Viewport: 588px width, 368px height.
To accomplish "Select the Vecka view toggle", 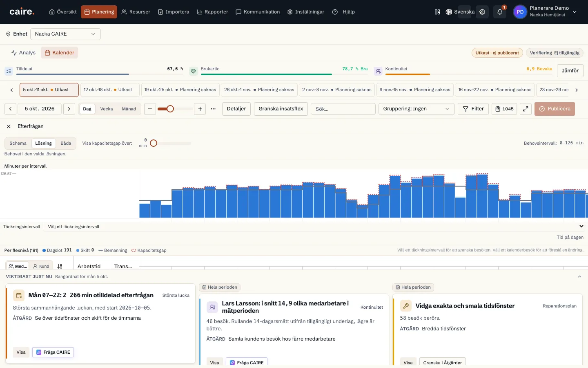I will point(107,109).
